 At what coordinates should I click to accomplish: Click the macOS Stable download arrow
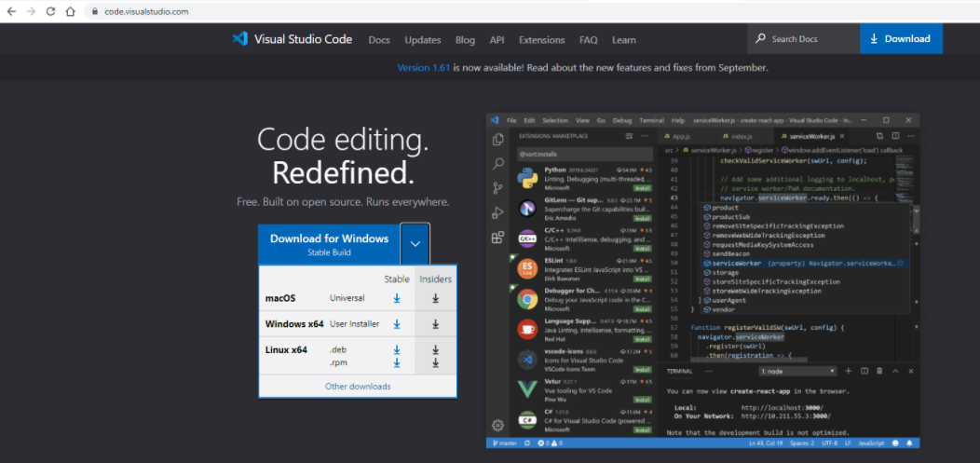[397, 299]
